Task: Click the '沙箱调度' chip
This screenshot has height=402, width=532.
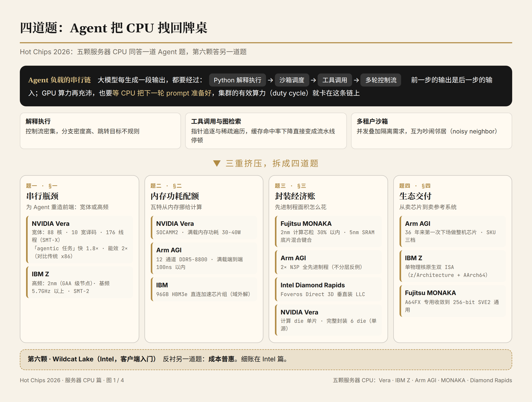Action: (x=292, y=80)
